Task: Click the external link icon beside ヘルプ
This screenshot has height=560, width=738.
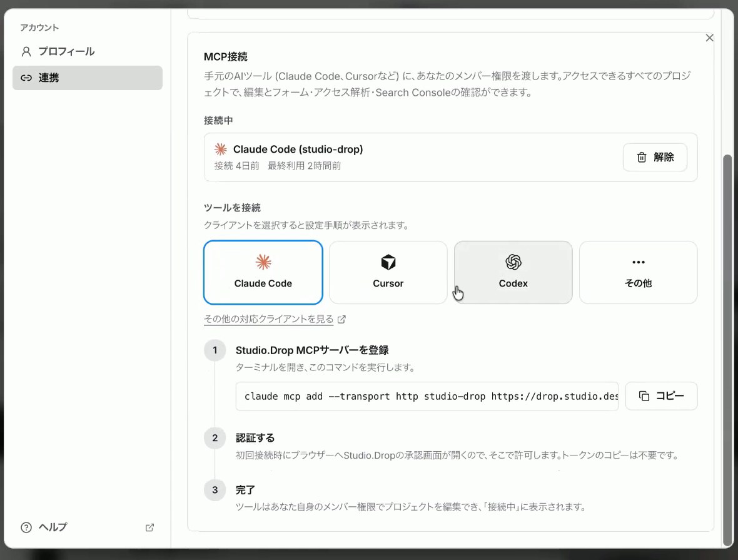Action: pyautogui.click(x=149, y=527)
